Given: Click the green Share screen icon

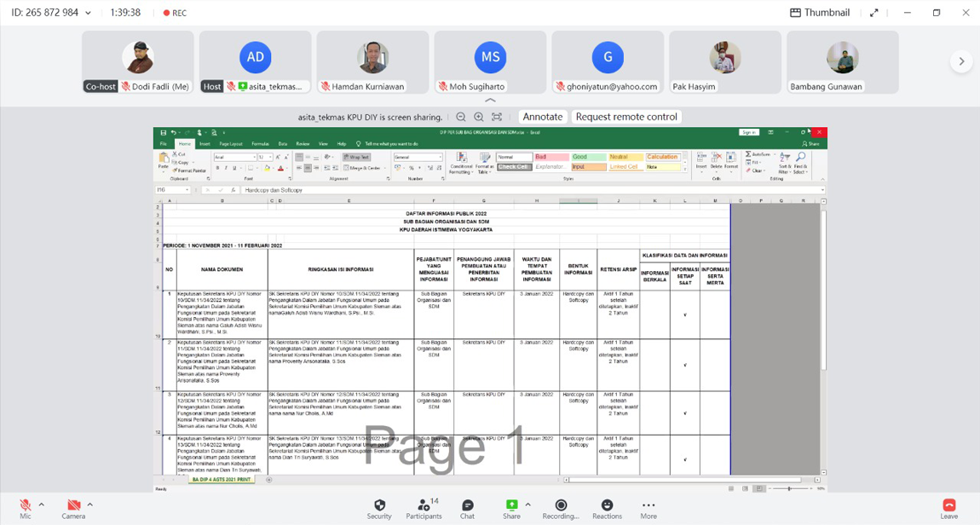Looking at the screenshot, I should tap(511, 505).
